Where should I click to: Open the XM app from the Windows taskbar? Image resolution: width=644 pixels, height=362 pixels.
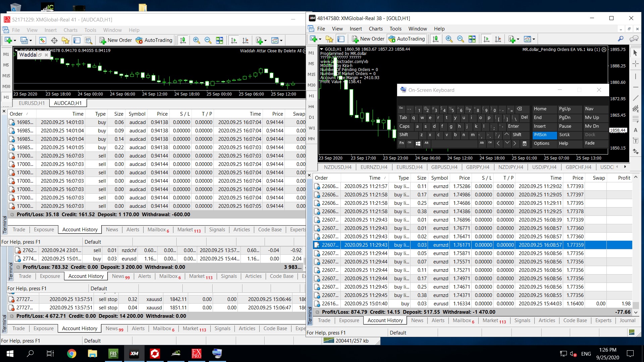(x=134, y=353)
